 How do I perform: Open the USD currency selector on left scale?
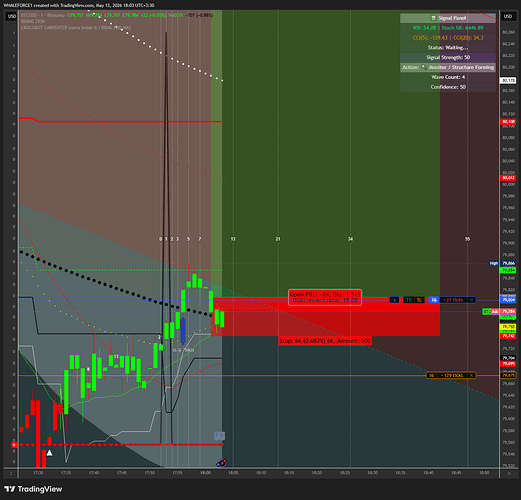12,16
